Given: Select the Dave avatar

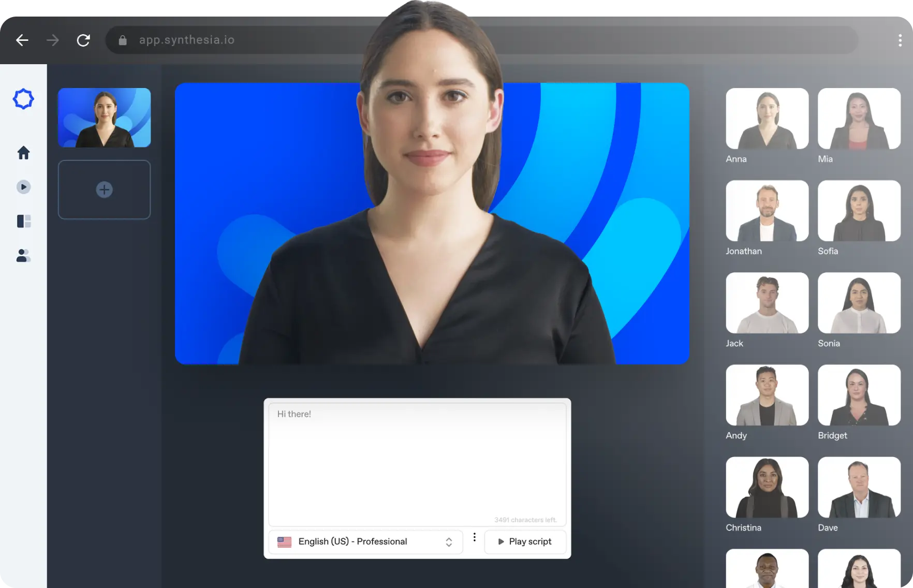Looking at the screenshot, I should click(859, 487).
